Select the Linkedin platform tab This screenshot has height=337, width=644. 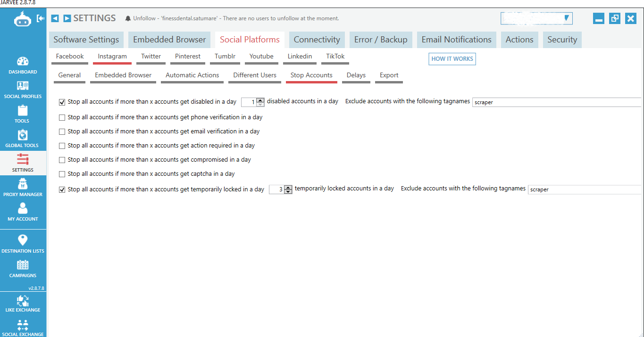pyautogui.click(x=300, y=57)
